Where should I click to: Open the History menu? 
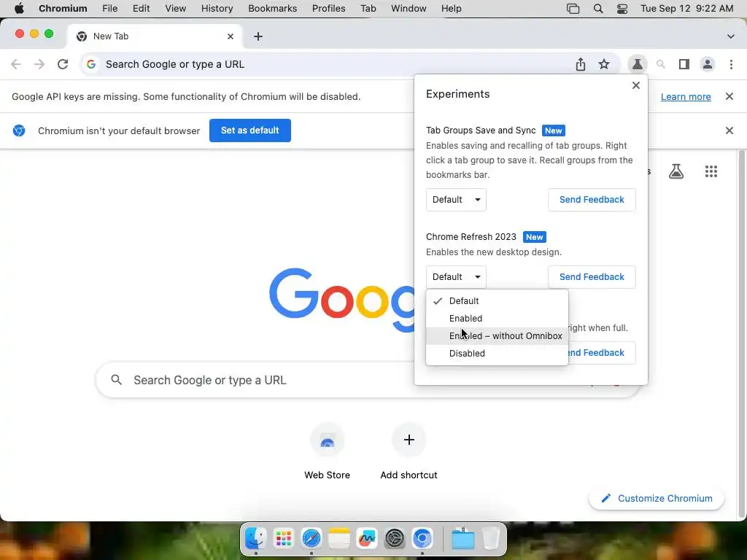coord(217,9)
